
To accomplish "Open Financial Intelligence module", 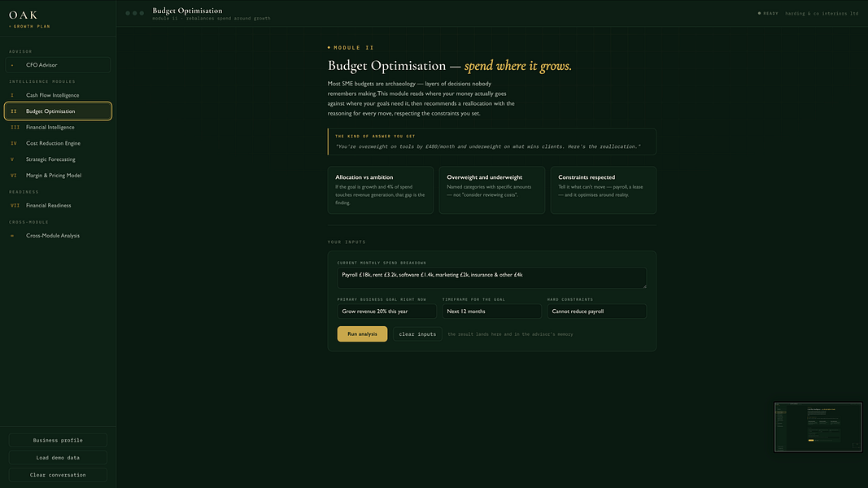I will [x=58, y=127].
